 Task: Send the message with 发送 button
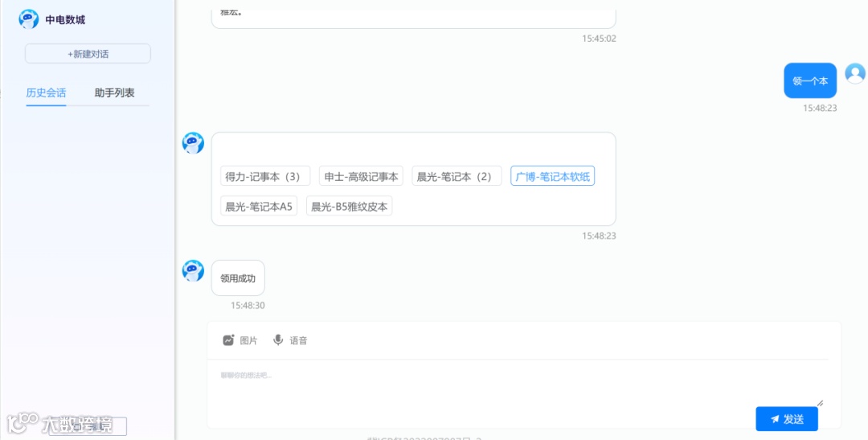click(787, 419)
